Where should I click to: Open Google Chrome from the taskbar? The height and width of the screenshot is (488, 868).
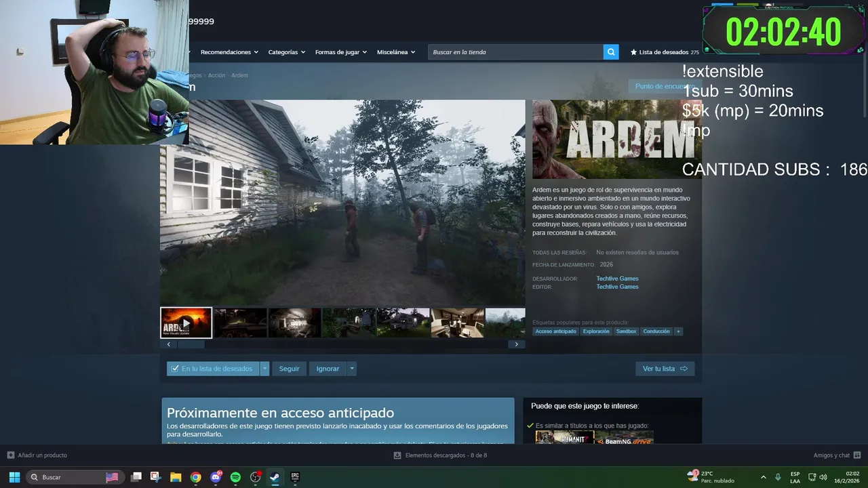195,477
